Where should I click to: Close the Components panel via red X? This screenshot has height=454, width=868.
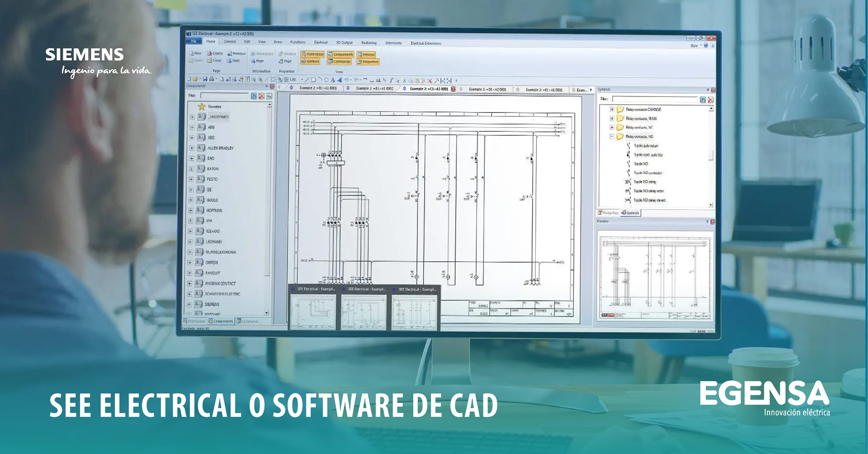click(x=272, y=86)
